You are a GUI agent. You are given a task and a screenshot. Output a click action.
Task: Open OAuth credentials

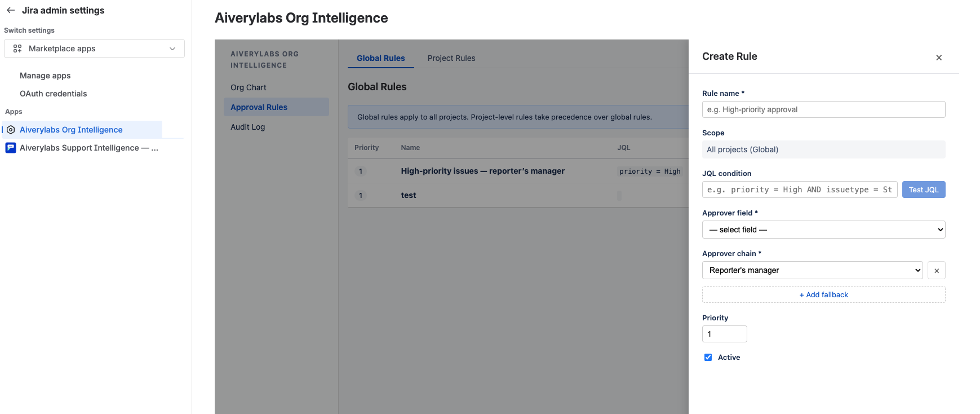pyautogui.click(x=54, y=94)
